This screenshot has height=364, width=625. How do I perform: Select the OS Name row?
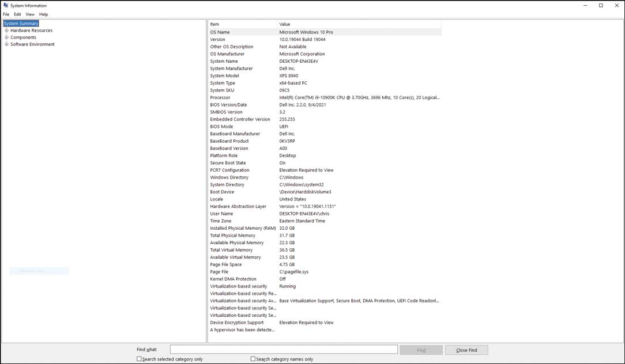325,32
